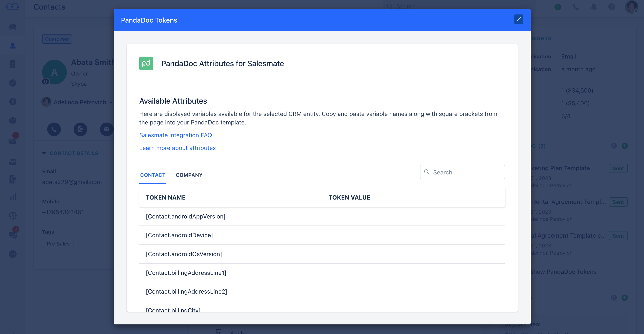Open the chat icon with badge in sidebar
The width and height of the screenshot is (644, 334).
(13, 233)
